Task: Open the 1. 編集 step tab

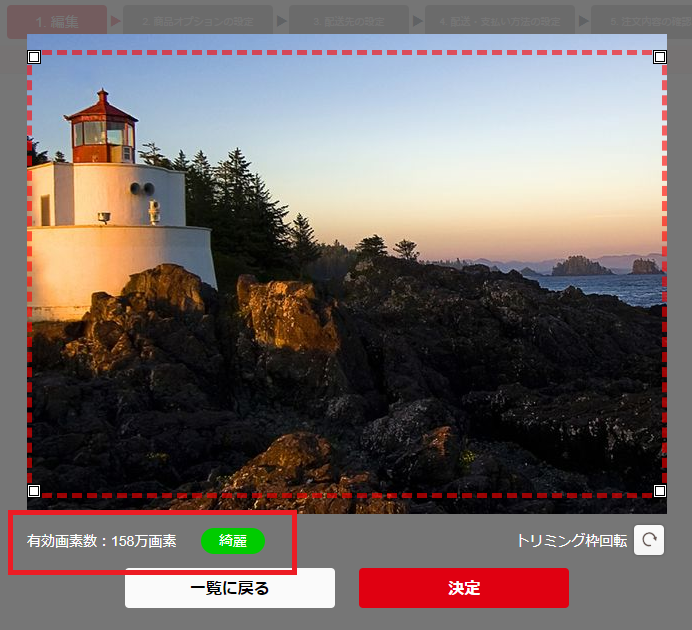Action: point(57,21)
